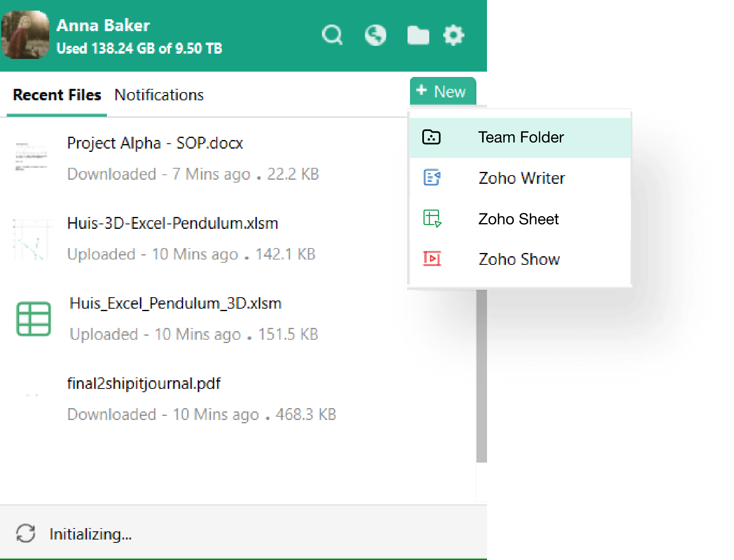Open the + New dropdown button
The width and height of the screenshot is (734, 560).
443,91
